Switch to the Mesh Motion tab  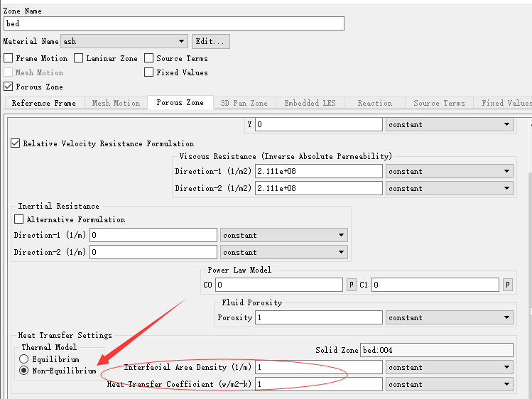[x=116, y=103]
